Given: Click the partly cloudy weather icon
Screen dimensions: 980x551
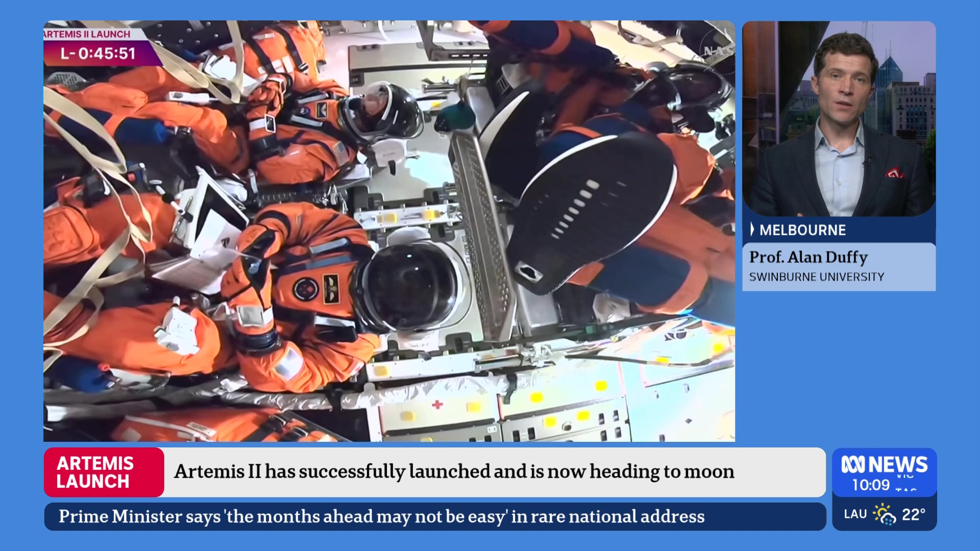Looking at the screenshot, I should click(x=885, y=514).
